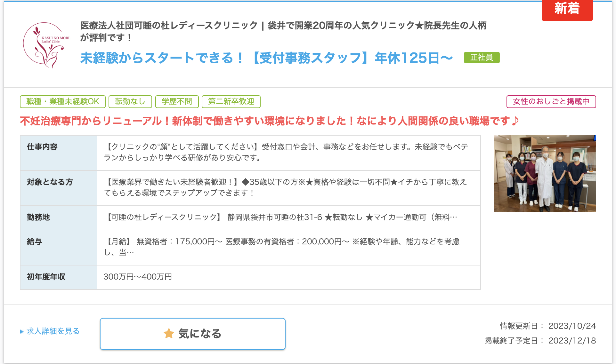616x364 pixels.
Task: Select the 転勤なし tag
Action: 130,102
